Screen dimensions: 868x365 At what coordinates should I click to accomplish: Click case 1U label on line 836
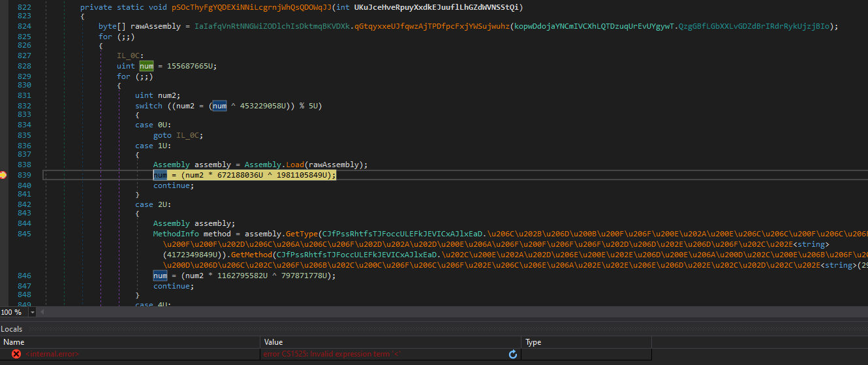tap(153, 146)
